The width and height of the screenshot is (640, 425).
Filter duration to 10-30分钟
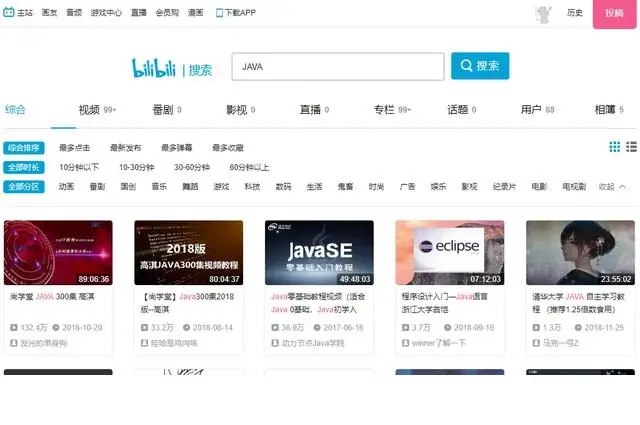pos(136,167)
